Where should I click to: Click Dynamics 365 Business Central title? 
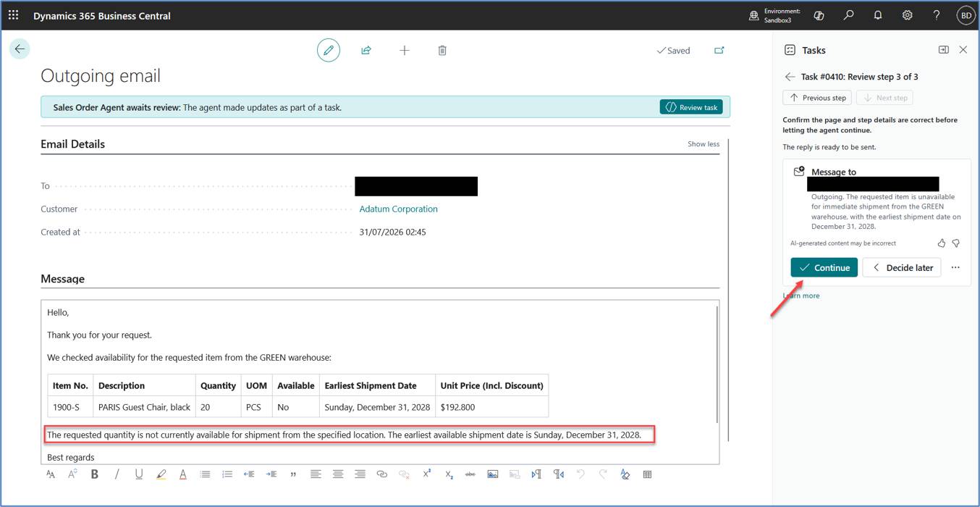tap(102, 15)
